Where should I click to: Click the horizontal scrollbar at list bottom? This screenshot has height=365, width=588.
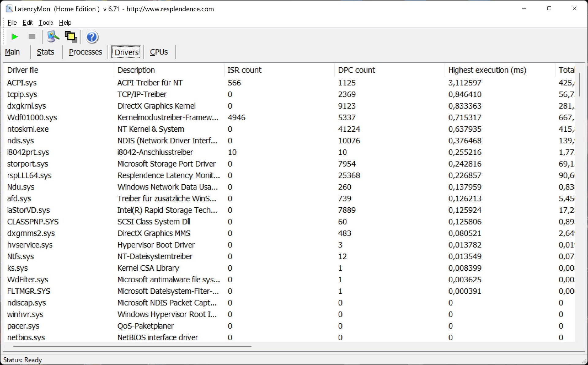132,346
